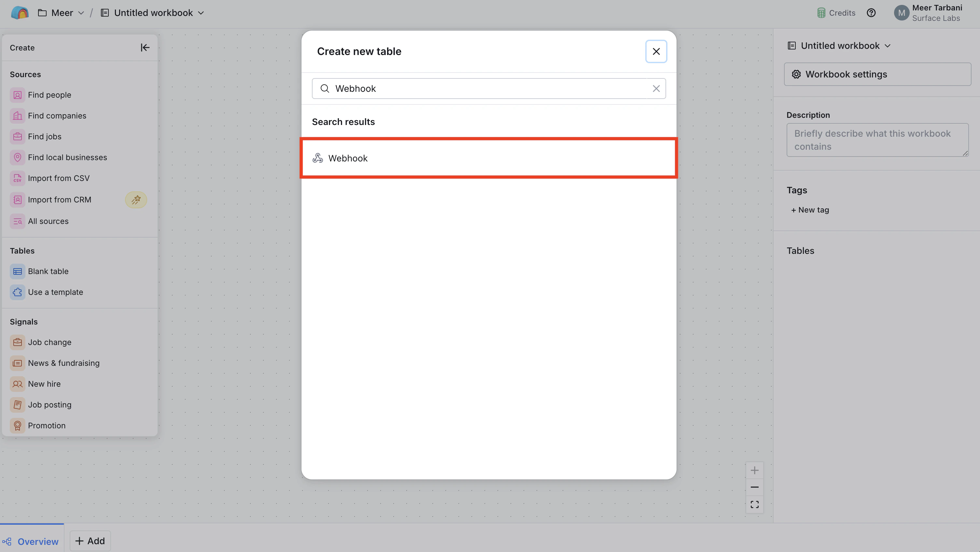Click the M user avatar

901,13
